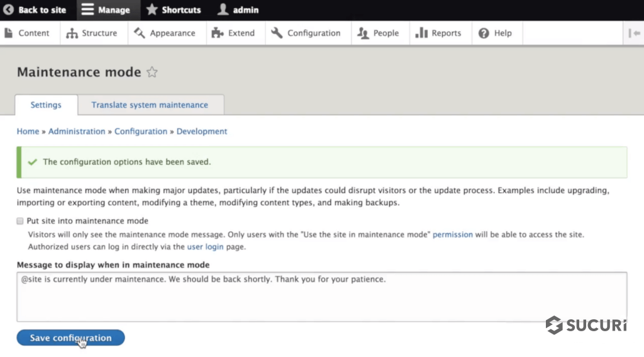
Task: Open the Configuration menu
Action: point(306,33)
